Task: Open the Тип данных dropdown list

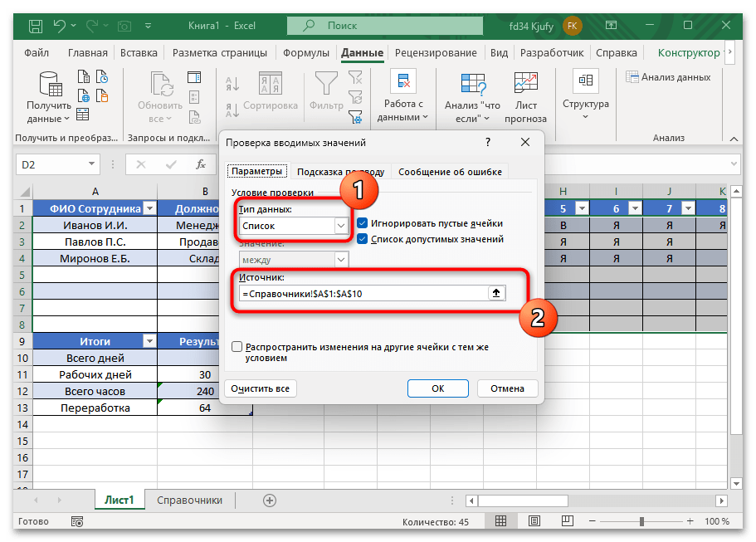Action: (340, 225)
